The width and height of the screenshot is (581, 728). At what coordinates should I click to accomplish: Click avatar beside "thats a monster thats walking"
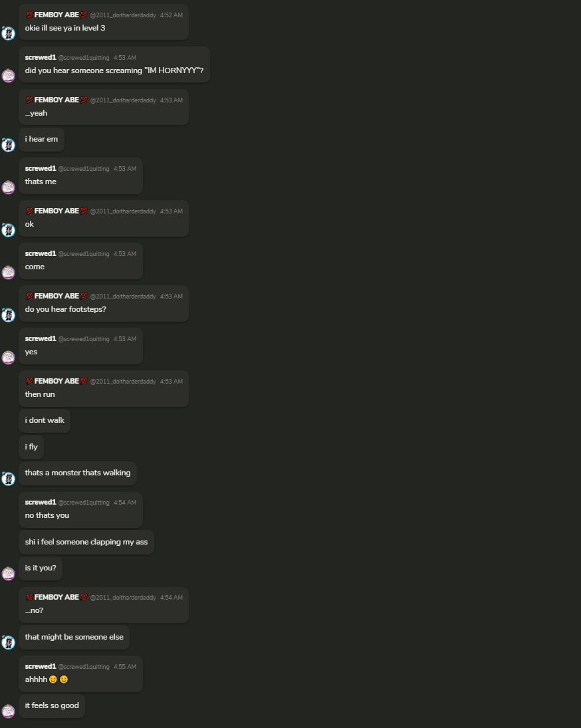coord(9,478)
